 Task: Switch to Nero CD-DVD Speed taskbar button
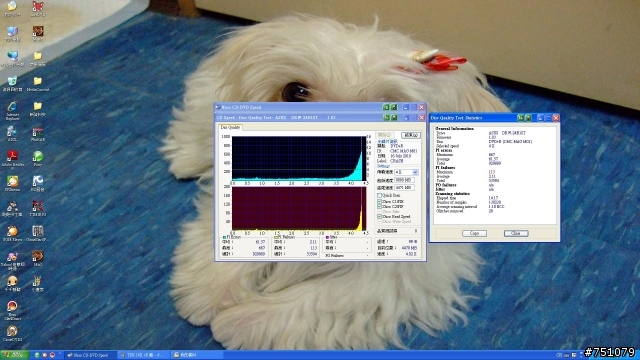(x=90, y=355)
